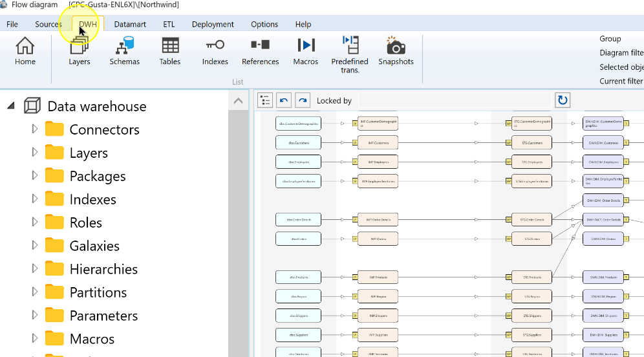
Task: Click the refresh icon beside Locked by
Action: tap(563, 100)
